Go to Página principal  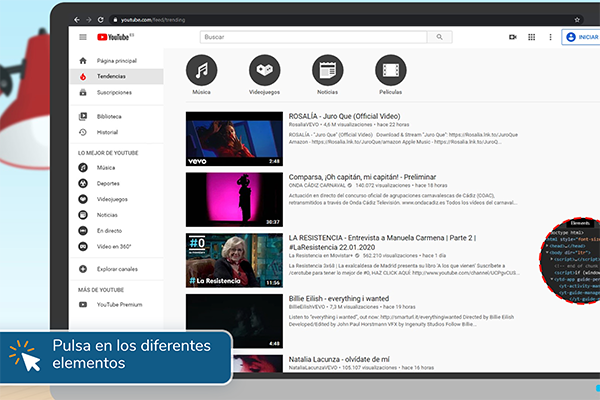click(117, 61)
